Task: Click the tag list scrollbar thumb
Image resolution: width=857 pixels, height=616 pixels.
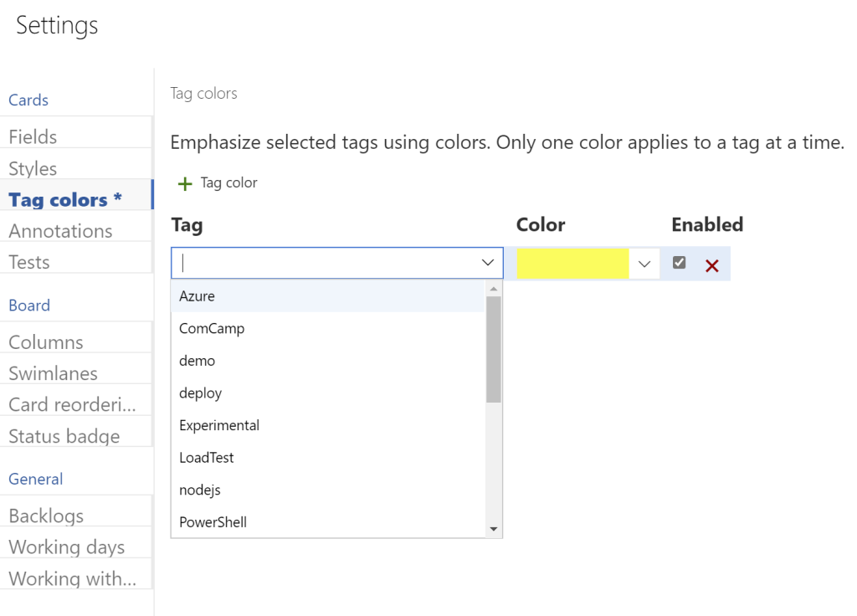Action: point(494,349)
